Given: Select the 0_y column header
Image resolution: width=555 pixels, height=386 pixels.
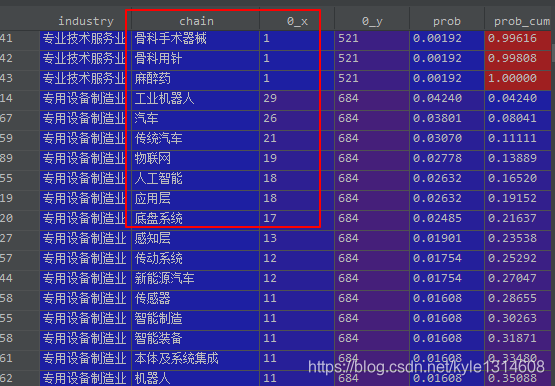Looking at the screenshot, I should pos(372,21).
